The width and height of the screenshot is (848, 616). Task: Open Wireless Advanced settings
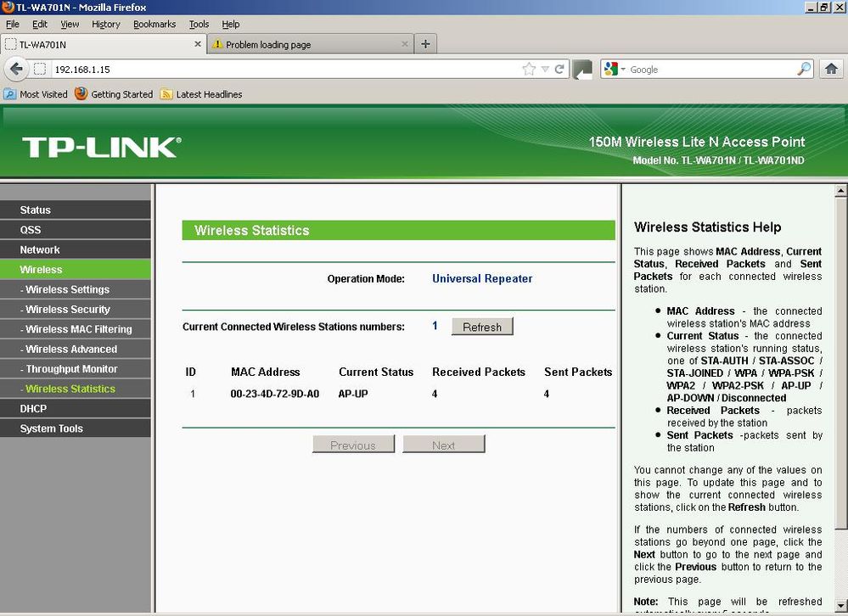pos(76,349)
